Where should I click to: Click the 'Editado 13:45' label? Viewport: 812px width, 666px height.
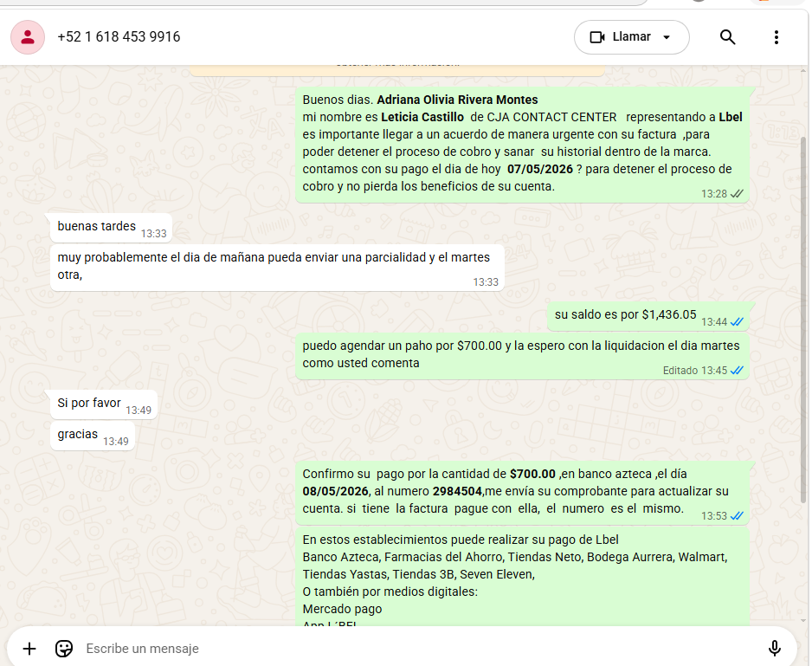695,371
